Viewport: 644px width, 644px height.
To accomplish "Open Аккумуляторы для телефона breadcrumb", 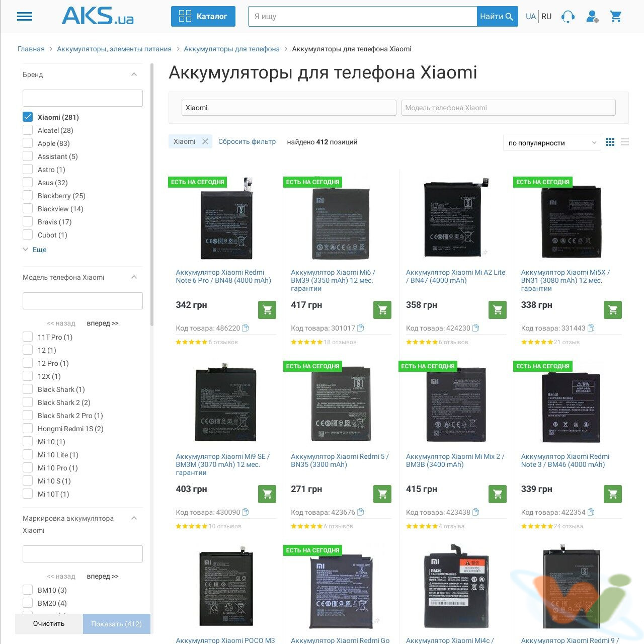I will (x=232, y=49).
